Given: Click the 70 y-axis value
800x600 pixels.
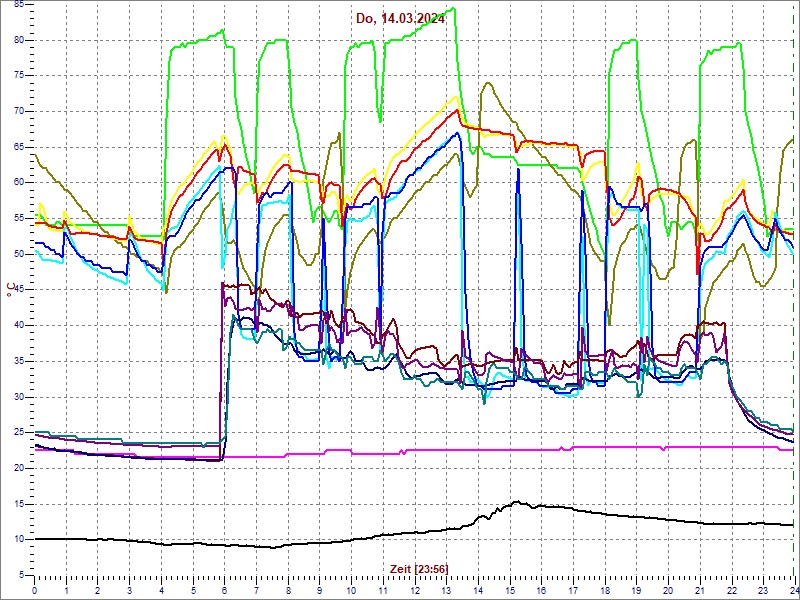Looking at the screenshot, I should point(19,112).
